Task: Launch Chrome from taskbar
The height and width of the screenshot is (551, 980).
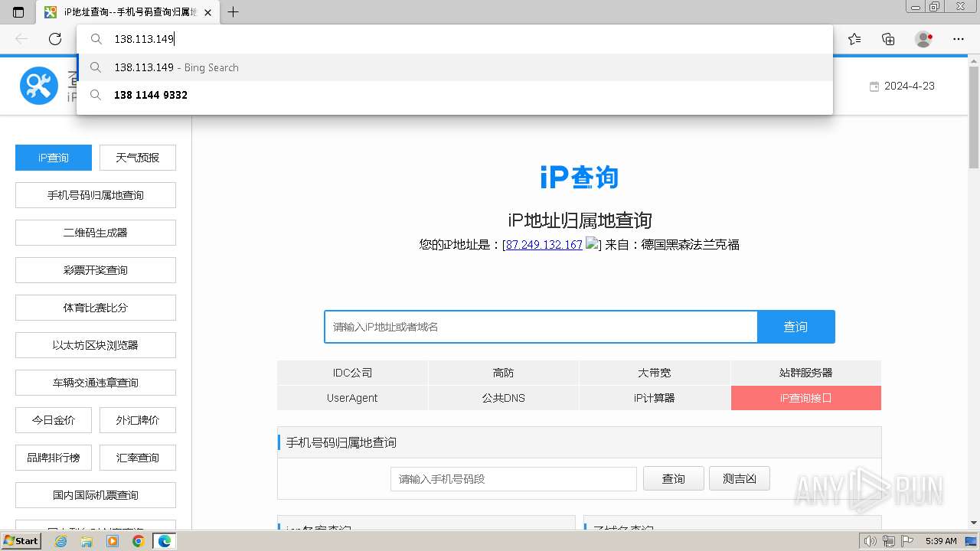Action: [x=138, y=541]
